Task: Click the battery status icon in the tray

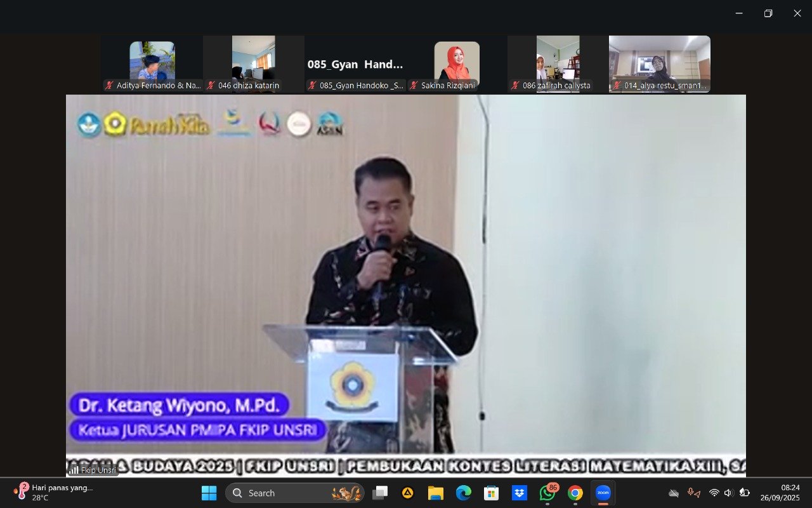Action: pyautogui.click(x=744, y=493)
